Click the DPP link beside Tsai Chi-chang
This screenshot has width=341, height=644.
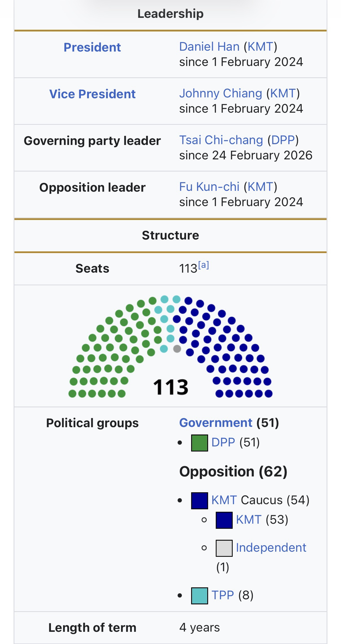tap(283, 140)
